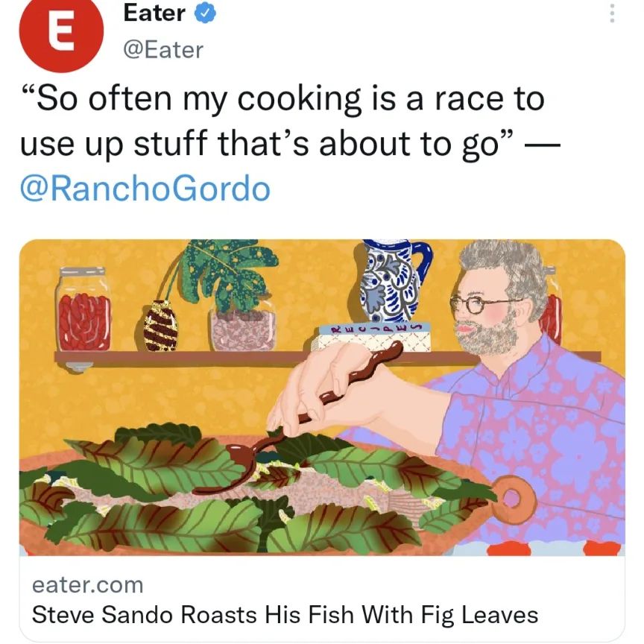Screen dimensions: 644x644
Task: Click the Recipes book in the illustration
Action: click(x=372, y=337)
